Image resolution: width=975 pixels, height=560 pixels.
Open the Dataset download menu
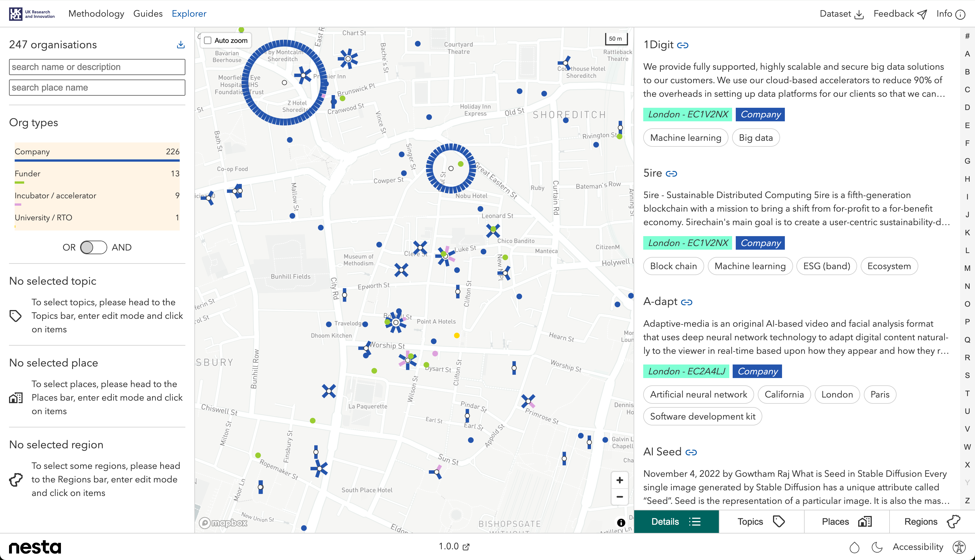(x=842, y=14)
